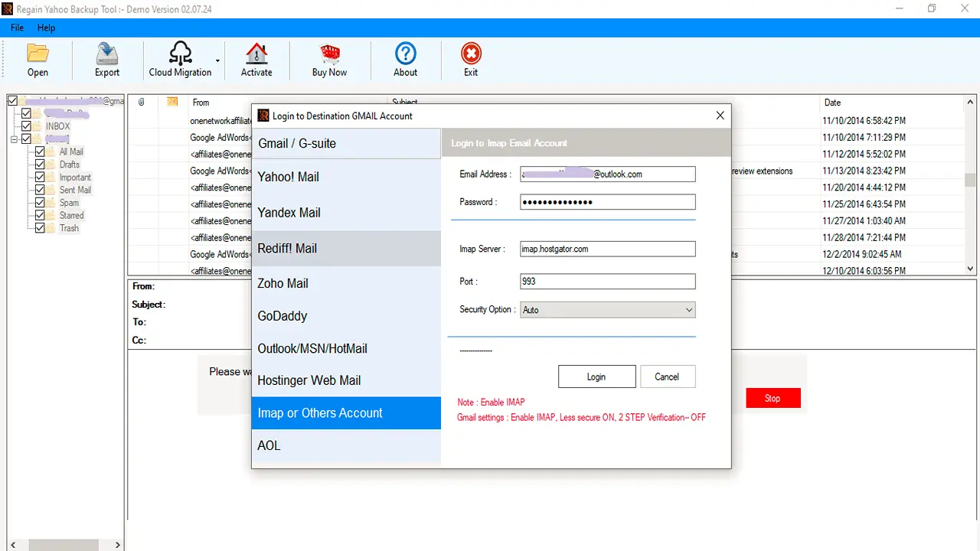Click the Spam folder label in tree
The width and height of the screenshot is (980, 551).
[70, 203]
